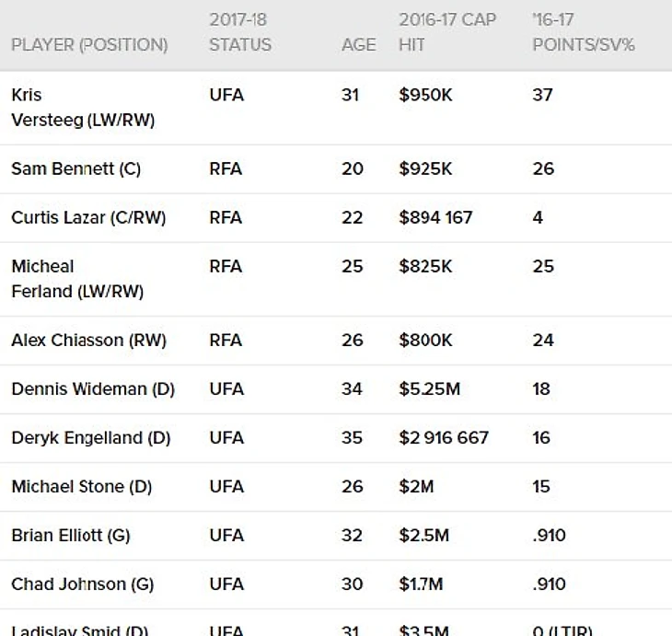Click the '16-17 POINTS/SV% header
The height and width of the screenshot is (636, 672).
584,32
